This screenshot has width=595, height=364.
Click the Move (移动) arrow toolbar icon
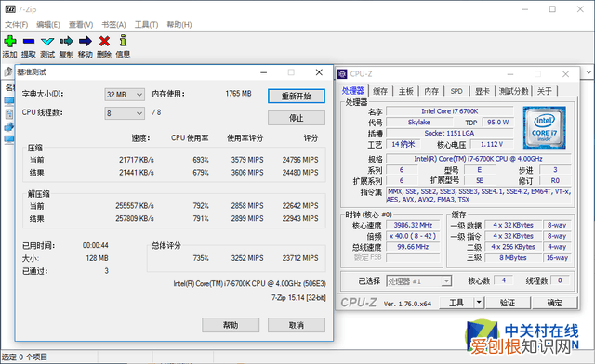point(86,41)
